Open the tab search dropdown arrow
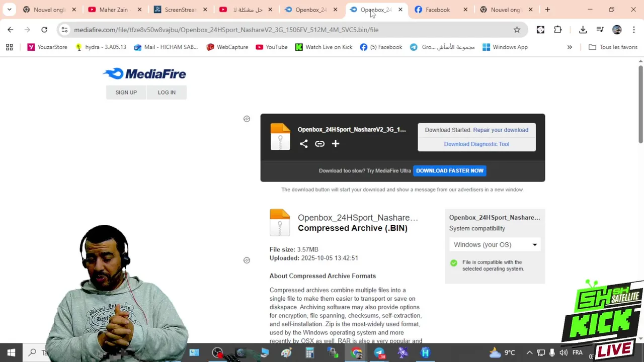Image resolution: width=644 pixels, height=362 pixels. pos(9,10)
